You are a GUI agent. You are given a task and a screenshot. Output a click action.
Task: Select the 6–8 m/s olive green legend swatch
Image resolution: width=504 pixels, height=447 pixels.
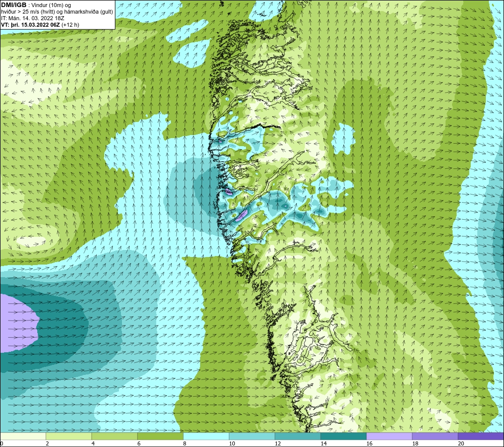click(160, 436)
